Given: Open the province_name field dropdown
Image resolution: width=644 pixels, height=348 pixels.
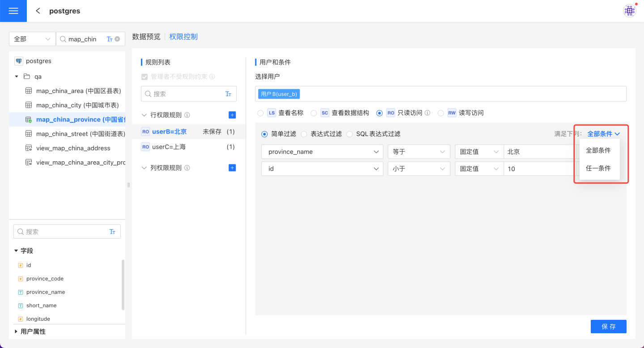Looking at the screenshot, I should pos(322,152).
